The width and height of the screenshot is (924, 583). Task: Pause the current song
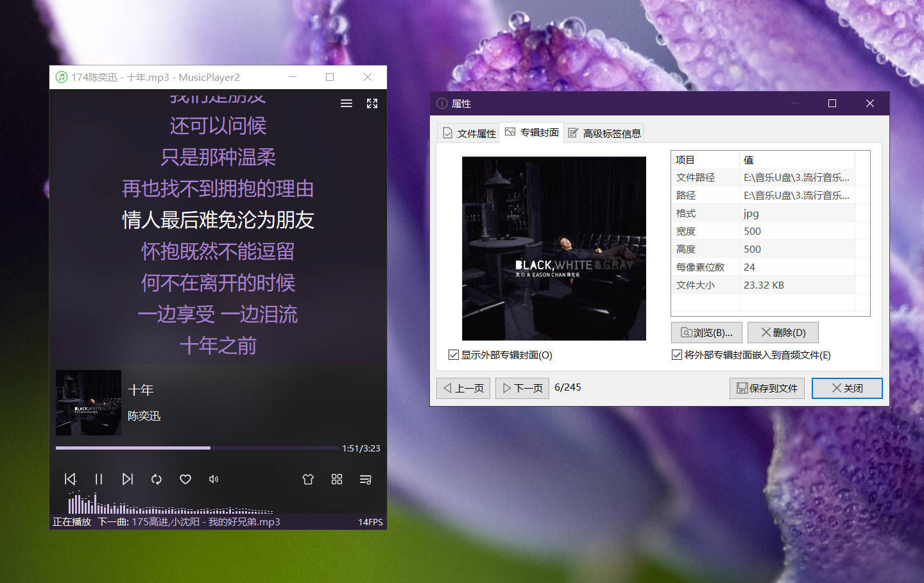pos(99,479)
